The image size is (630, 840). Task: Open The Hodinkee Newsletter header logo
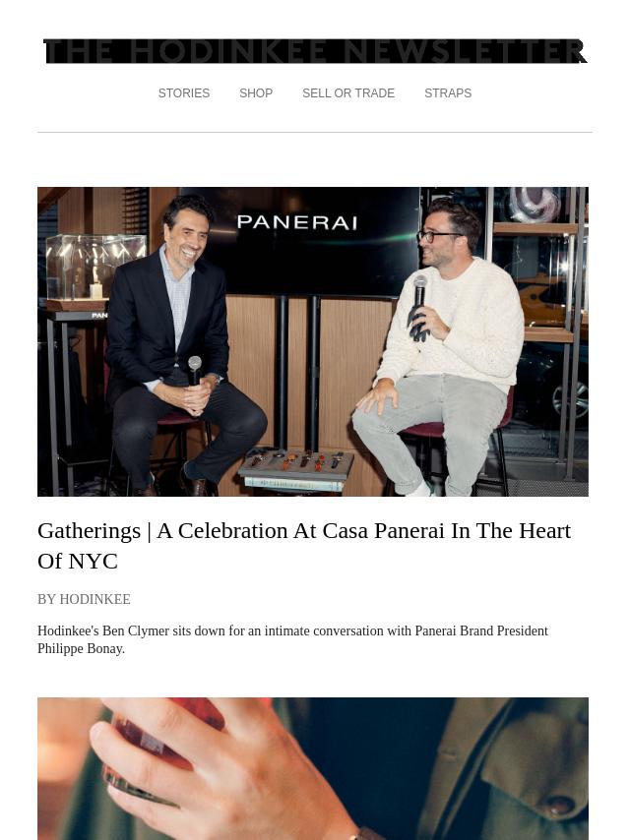(x=315, y=51)
